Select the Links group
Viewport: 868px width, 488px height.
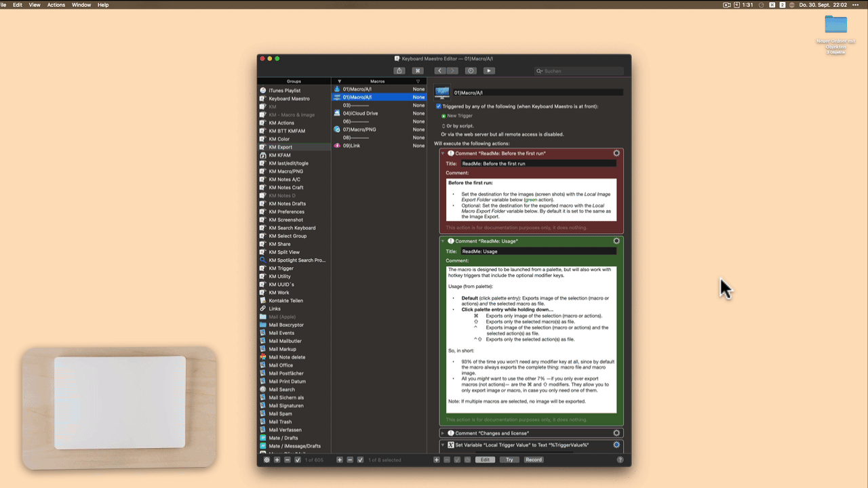point(294,308)
